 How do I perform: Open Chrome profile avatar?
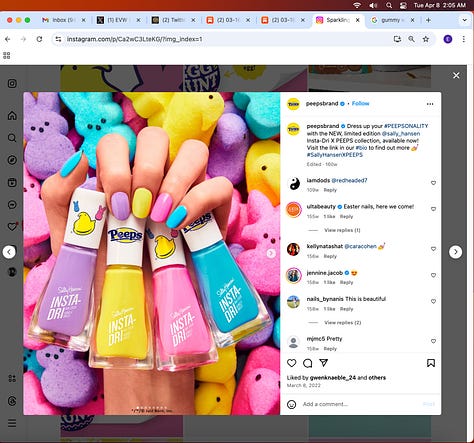tap(448, 39)
